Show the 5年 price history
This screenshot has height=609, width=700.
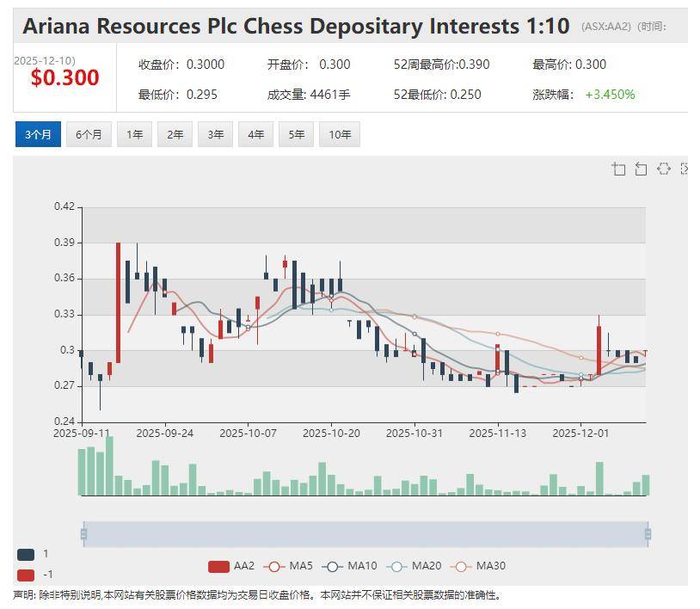point(297,134)
